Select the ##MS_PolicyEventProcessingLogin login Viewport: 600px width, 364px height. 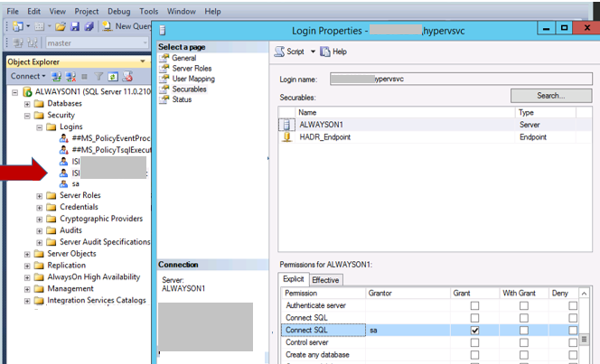click(x=111, y=138)
